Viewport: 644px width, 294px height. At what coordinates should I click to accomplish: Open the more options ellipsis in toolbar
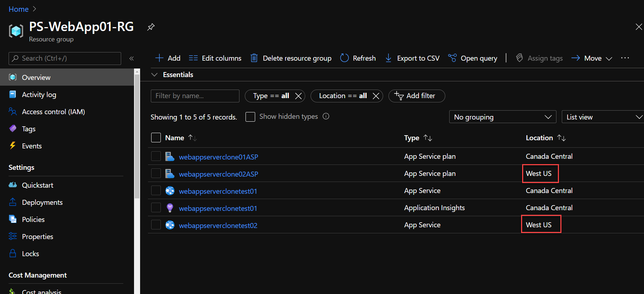click(x=625, y=58)
